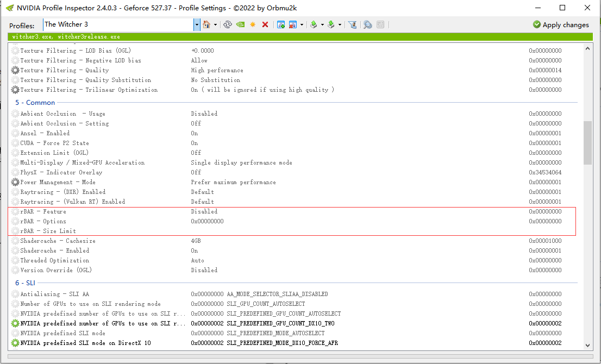Click gear icon beside Power Management - Mode

click(15, 182)
